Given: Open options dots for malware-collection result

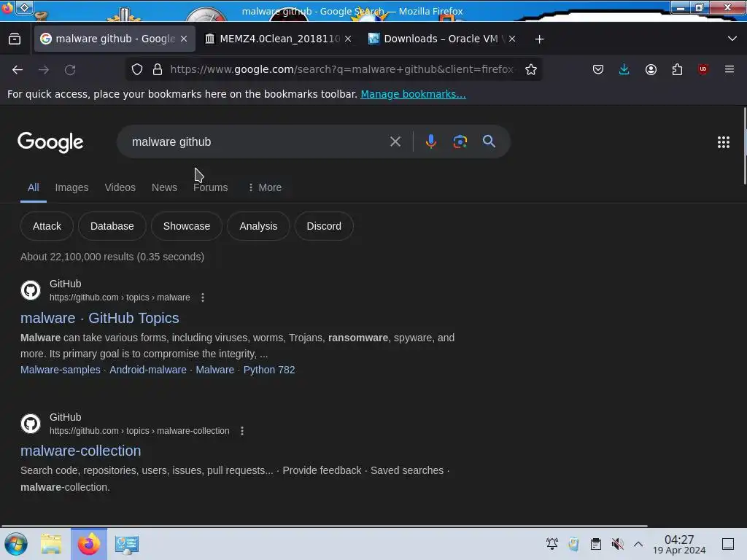Looking at the screenshot, I should coord(242,431).
